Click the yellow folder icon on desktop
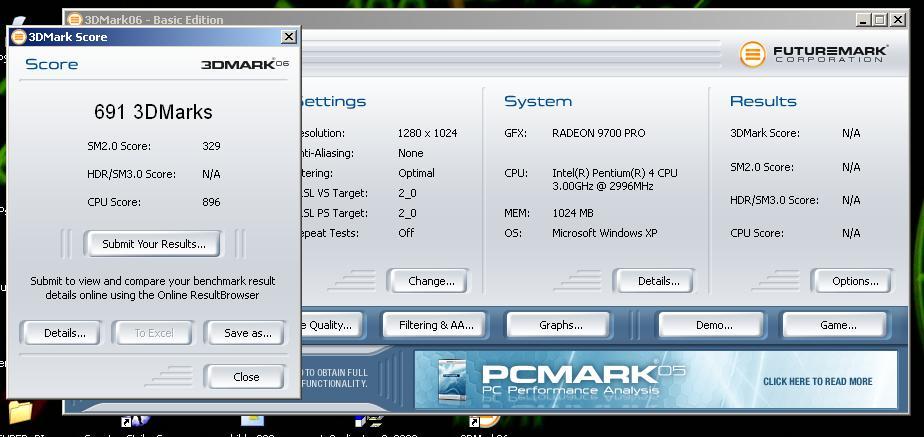Screen dimensions: 924x437 point(19,412)
